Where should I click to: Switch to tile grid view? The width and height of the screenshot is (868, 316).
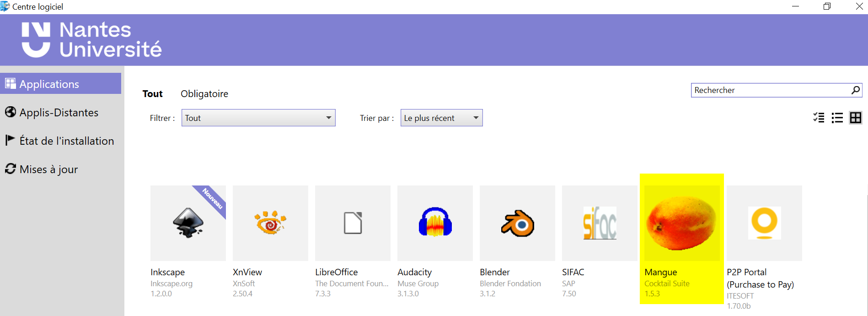855,118
